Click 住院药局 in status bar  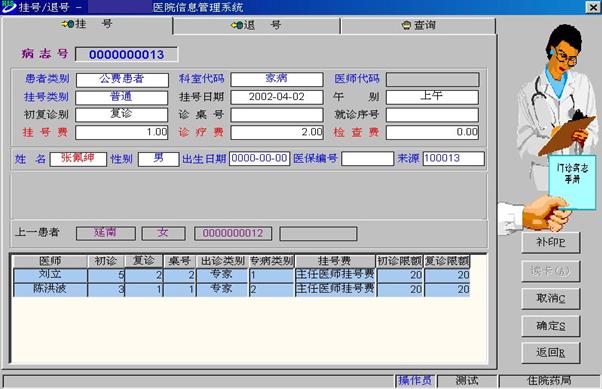(x=549, y=381)
